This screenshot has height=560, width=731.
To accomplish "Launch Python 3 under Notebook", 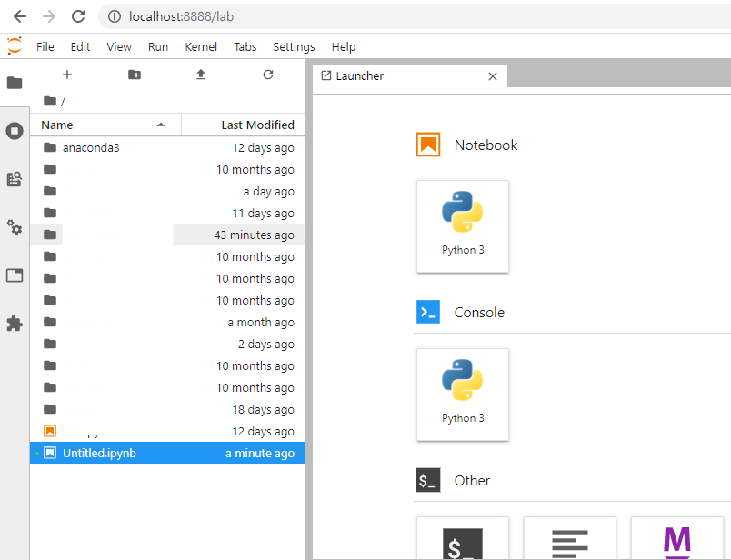I will coord(463,226).
